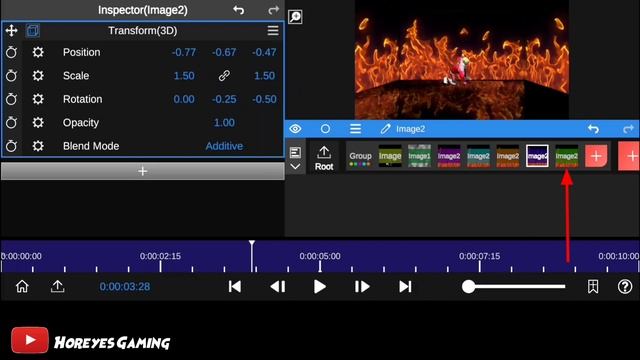Click the 0:00:07:15 mark on timeline

[x=480, y=256]
